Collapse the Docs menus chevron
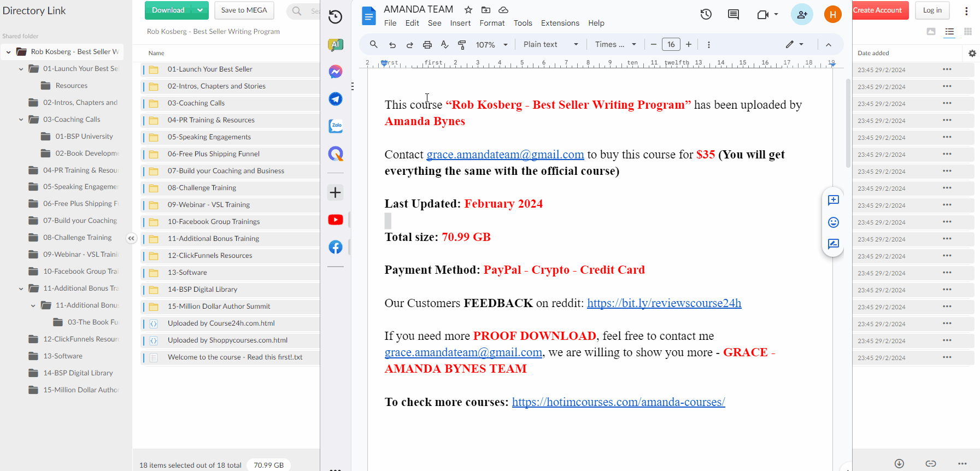 coord(829,45)
